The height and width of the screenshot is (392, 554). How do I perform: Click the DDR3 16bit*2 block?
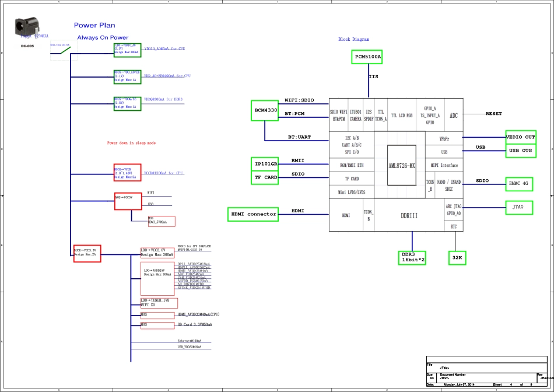(x=412, y=257)
